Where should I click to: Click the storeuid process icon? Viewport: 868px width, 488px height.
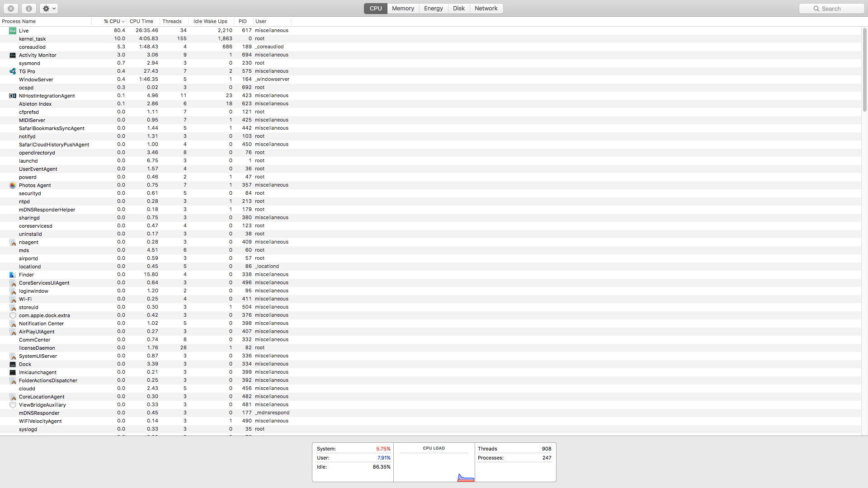coord(13,307)
